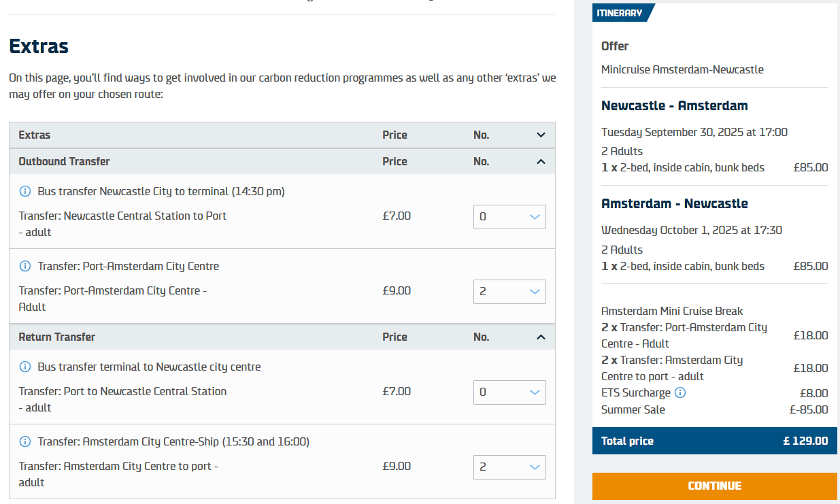Click info icon for Bus transfer Newcastle City to terminal

point(25,192)
